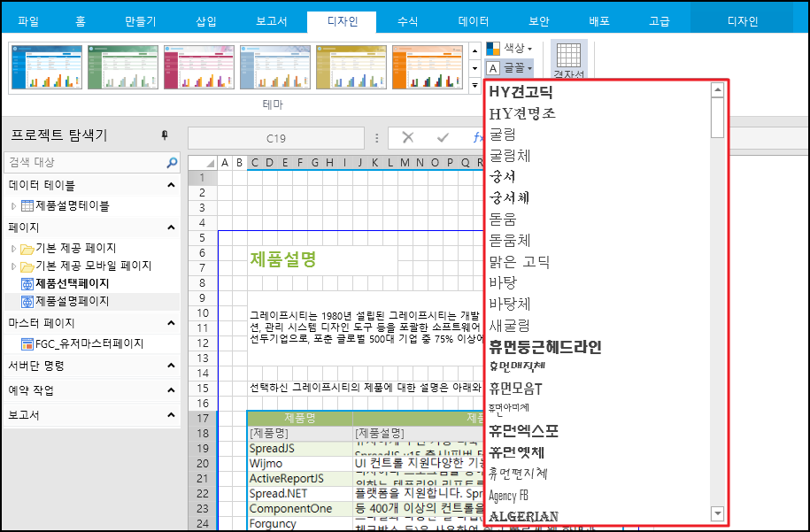Click the cancel X icon in formula bar
This screenshot has height=532, width=810.
click(x=407, y=137)
